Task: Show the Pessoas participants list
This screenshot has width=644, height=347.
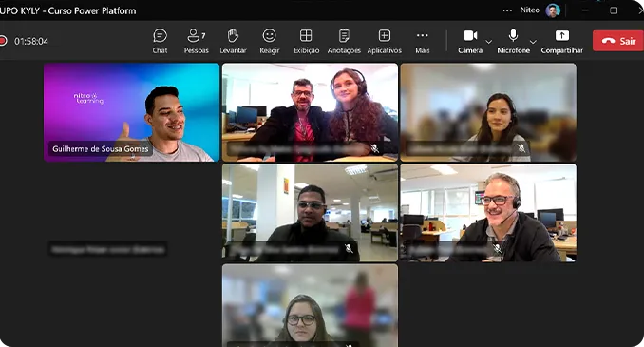Action: (197, 41)
